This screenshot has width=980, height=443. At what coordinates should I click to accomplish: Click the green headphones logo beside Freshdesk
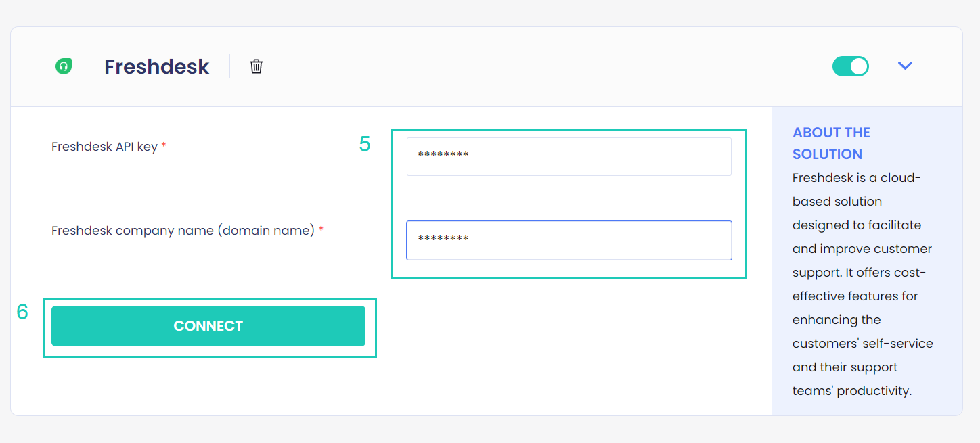click(63, 66)
